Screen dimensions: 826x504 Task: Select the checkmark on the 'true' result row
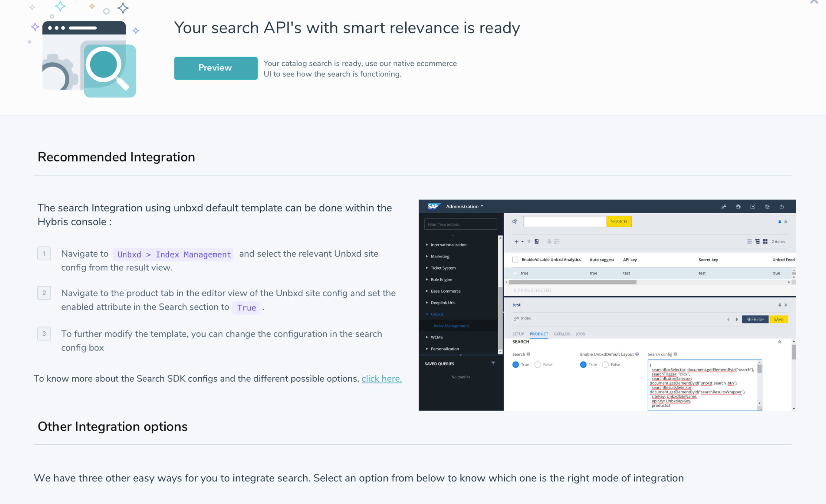515,273
